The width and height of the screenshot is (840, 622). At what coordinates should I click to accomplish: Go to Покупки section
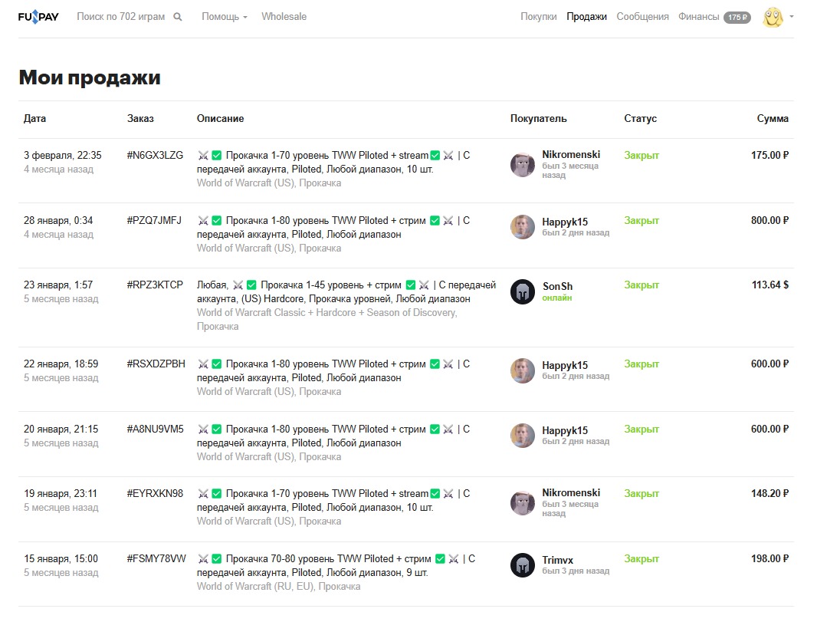[x=538, y=17]
